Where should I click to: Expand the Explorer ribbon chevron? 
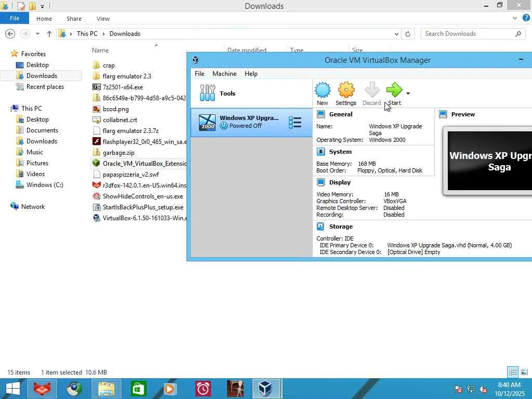(515, 18)
